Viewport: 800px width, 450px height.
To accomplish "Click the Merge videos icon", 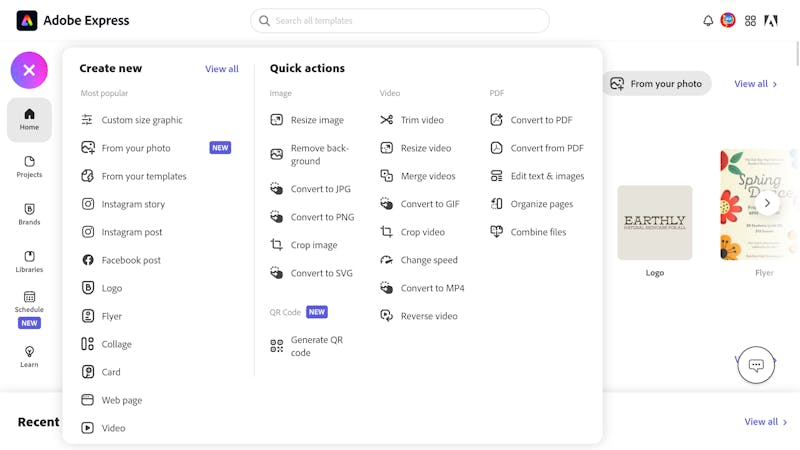I will (x=387, y=176).
